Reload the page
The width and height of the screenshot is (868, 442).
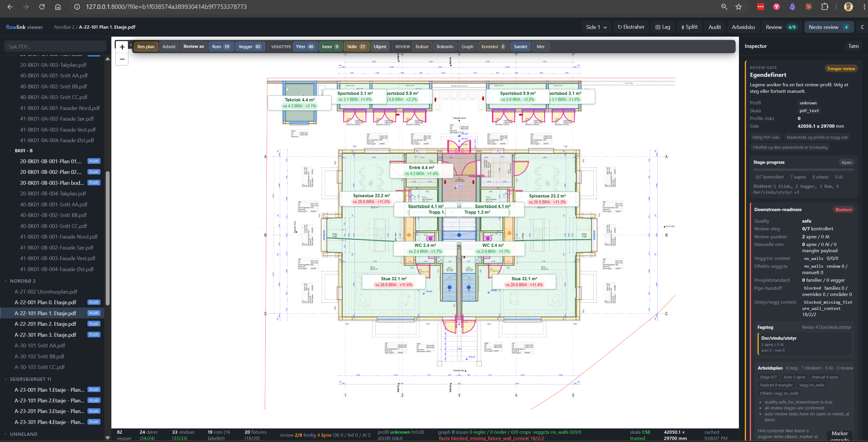coord(42,7)
